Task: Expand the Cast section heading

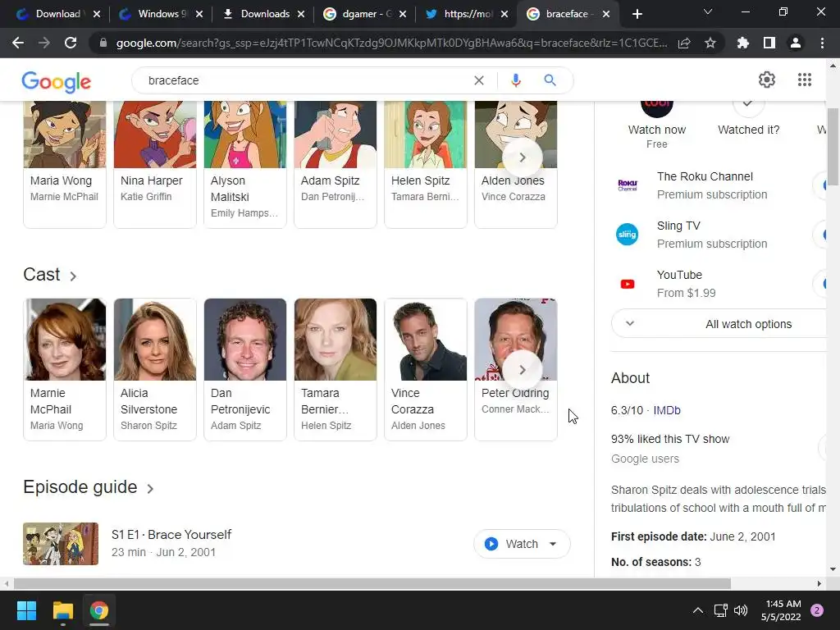Action: (x=50, y=274)
